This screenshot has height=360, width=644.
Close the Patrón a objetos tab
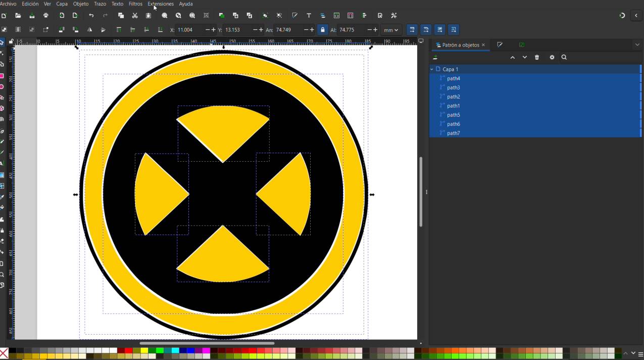coord(483,45)
